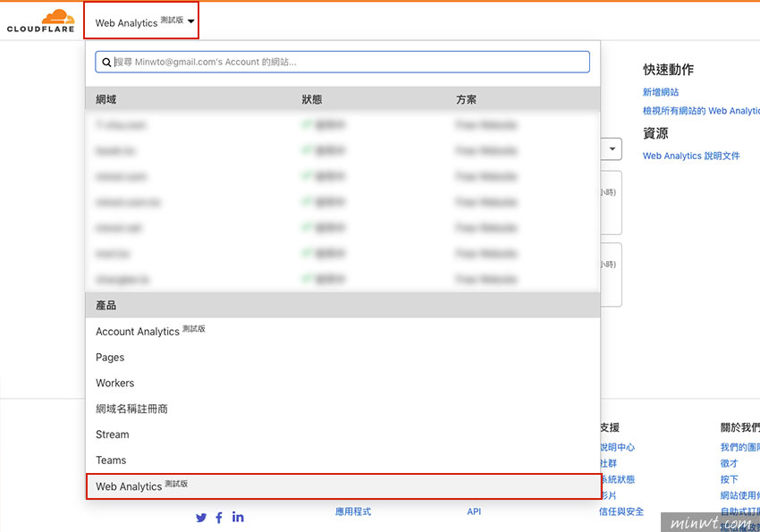Click 按下 link under 關於我們
760x532 pixels.
pos(729,479)
